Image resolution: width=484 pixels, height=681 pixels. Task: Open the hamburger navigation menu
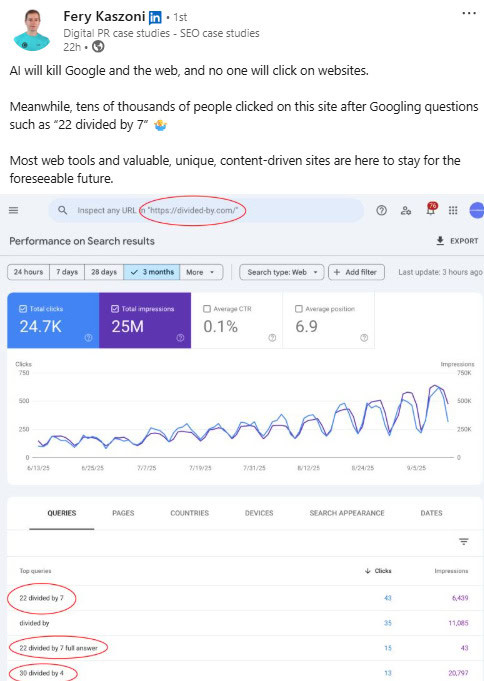(13, 211)
